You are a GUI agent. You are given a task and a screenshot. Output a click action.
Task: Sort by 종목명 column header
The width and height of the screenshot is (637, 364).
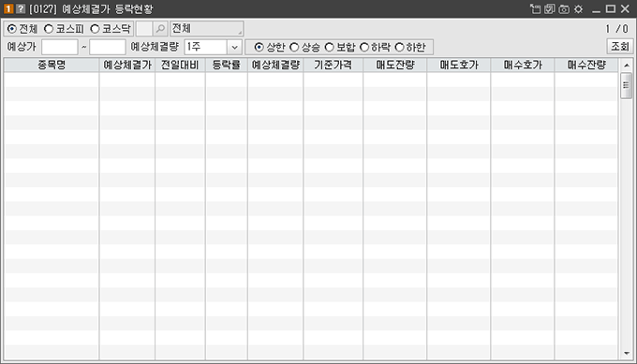tap(52, 65)
